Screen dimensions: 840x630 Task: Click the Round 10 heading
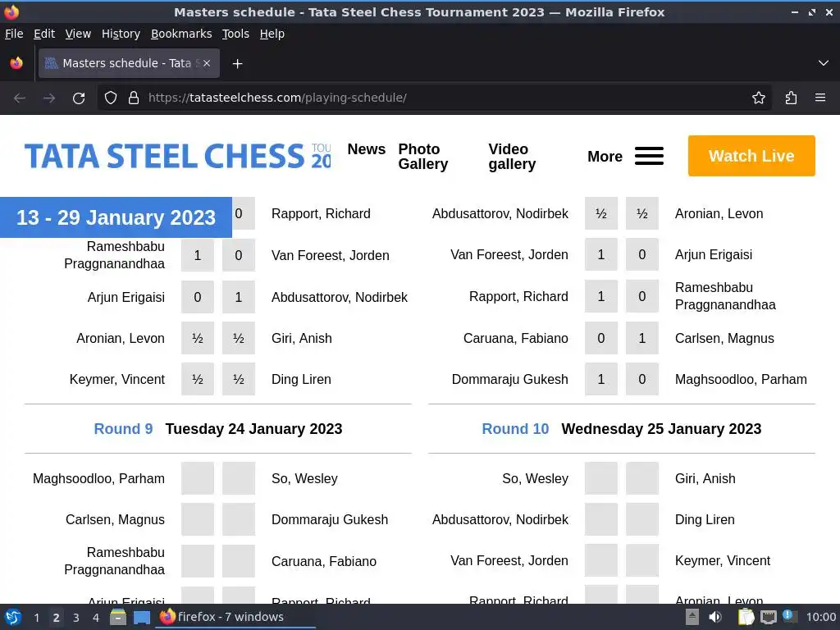tap(515, 429)
